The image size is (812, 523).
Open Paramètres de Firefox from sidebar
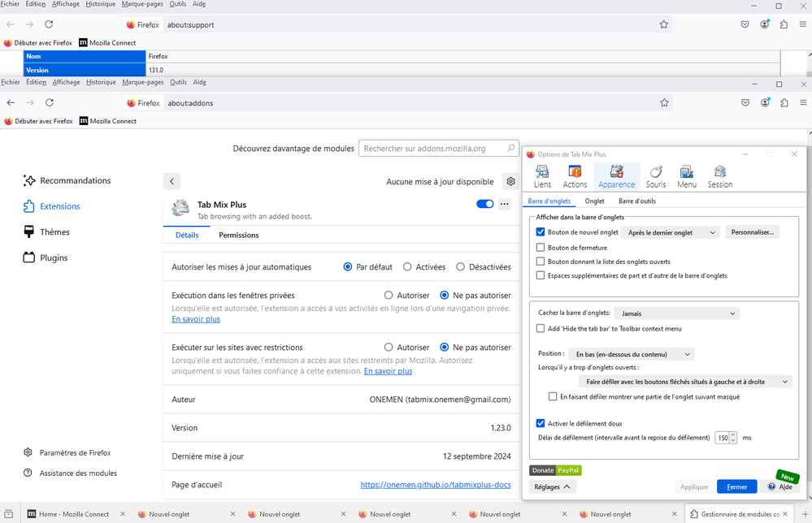tap(67, 452)
